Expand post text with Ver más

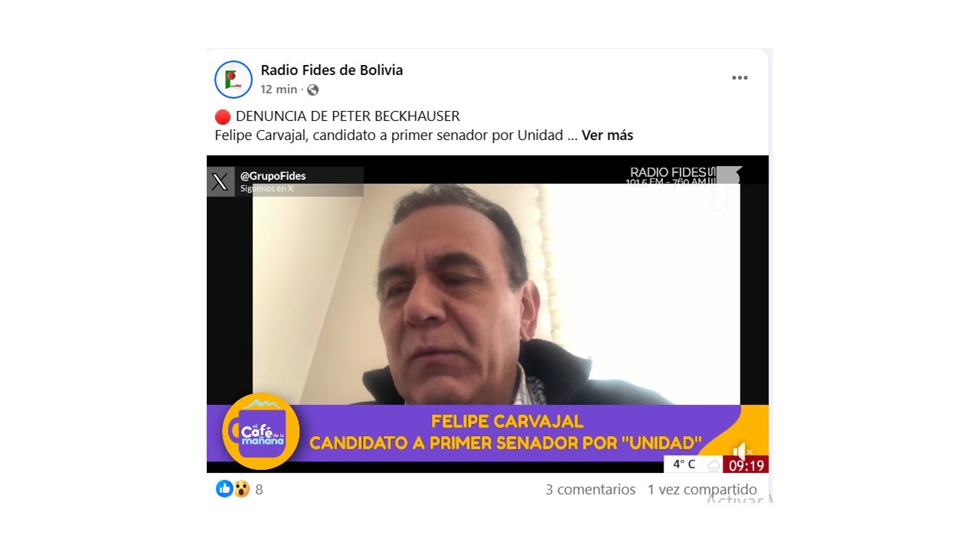(x=607, y=135)
